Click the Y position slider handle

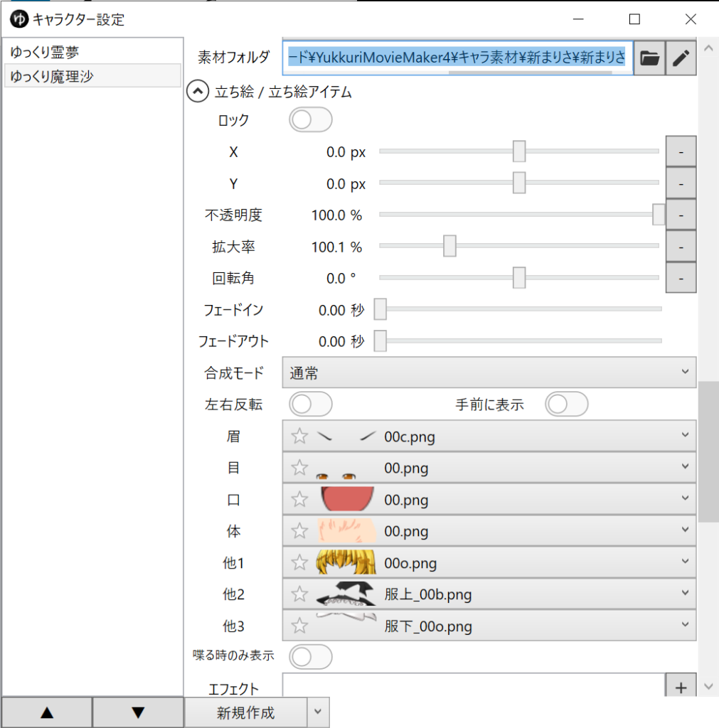[x=519, y=183]
